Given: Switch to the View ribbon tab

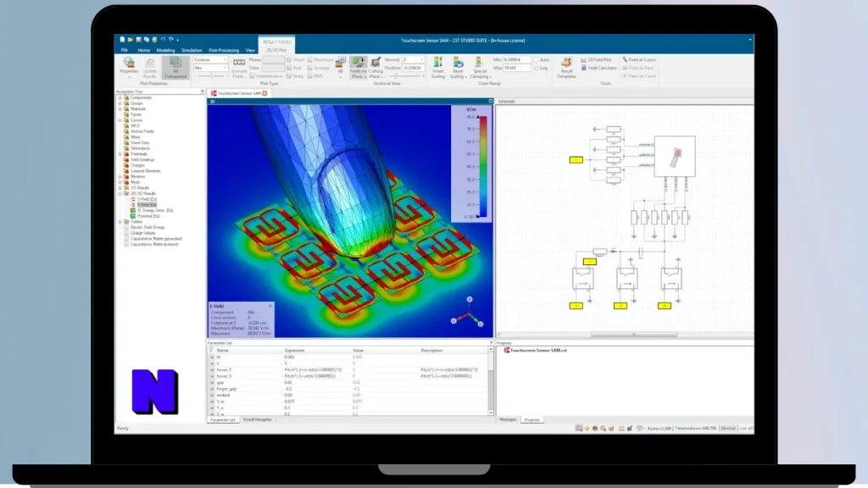Looking at the screenshot, I should click(x=250, y=50).
